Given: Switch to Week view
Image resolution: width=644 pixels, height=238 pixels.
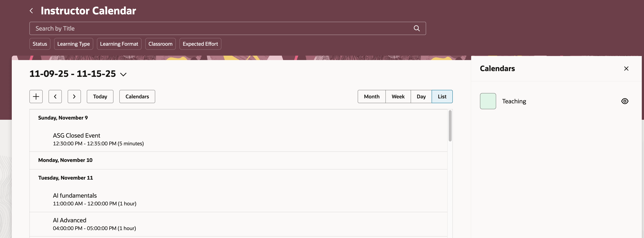Looking at the screenshot, I should (398, 97).
